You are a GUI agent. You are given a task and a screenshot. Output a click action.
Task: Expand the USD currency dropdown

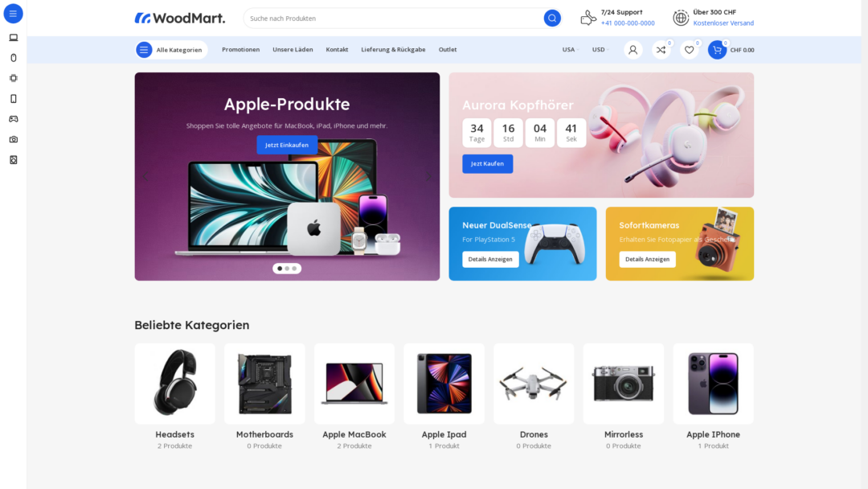tap(600, 50)
